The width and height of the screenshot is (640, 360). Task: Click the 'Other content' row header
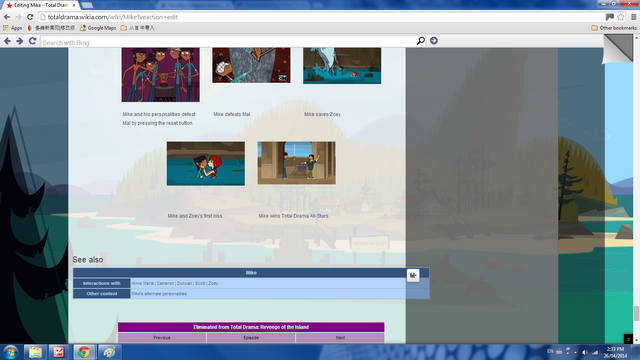(102, 294)
